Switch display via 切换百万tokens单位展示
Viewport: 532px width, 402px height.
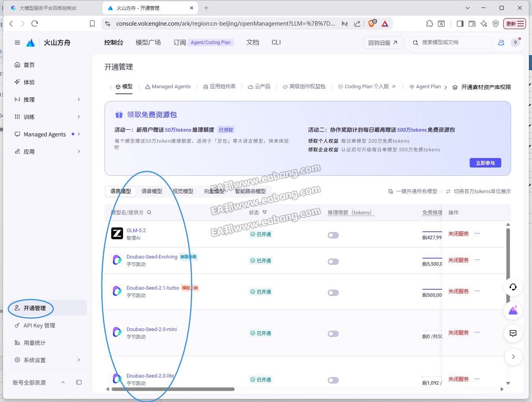pyautogui.click(x=478, y=191)
